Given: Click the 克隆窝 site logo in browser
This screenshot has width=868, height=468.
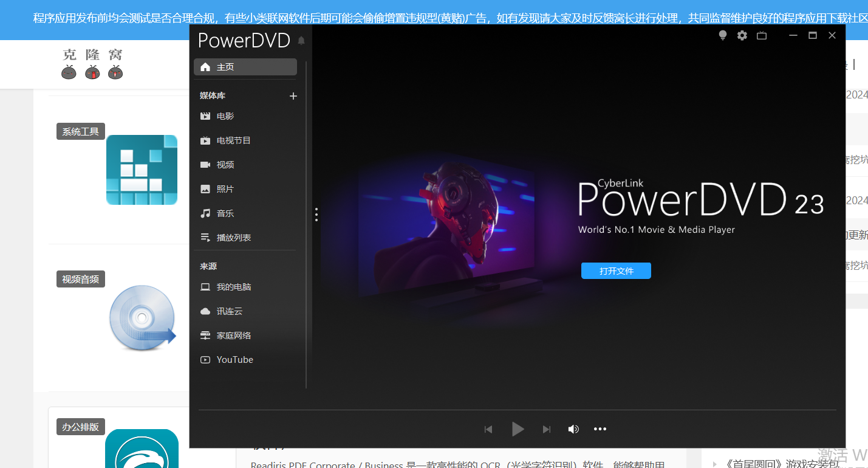Looking at the screenshot, I should pyautogui.click(x=92, y=64).
